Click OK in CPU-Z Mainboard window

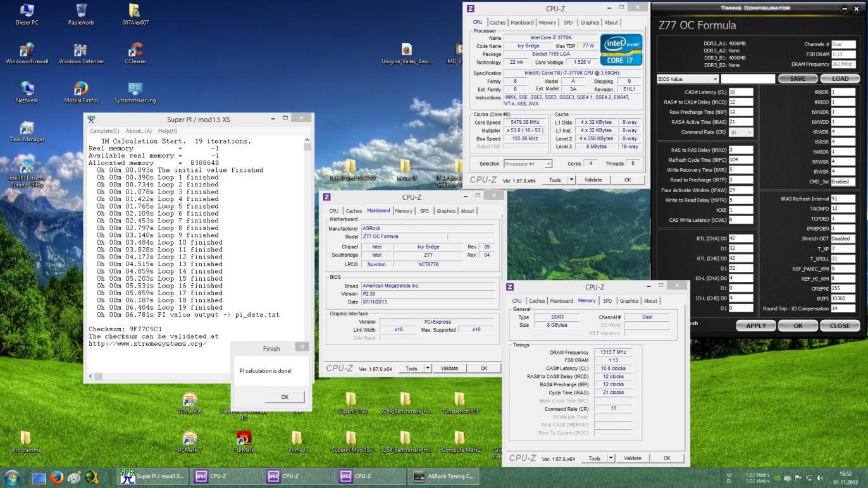(483, 368)
